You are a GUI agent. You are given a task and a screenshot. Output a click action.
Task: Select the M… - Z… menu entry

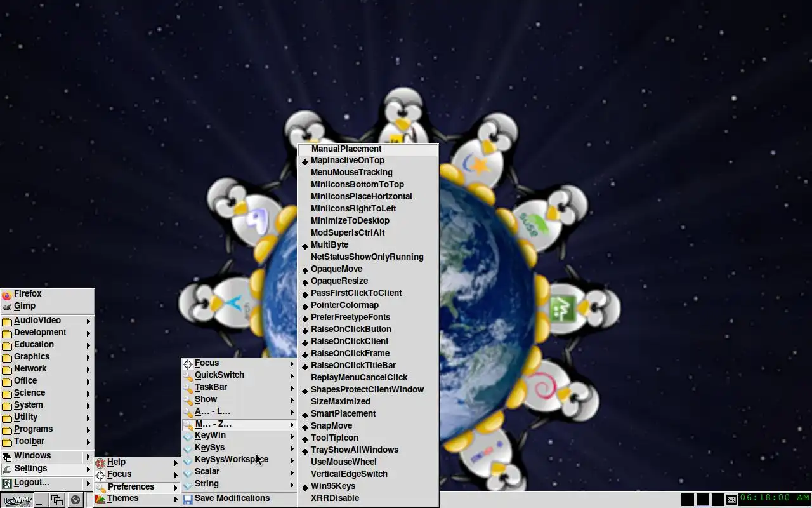(239, 424)
